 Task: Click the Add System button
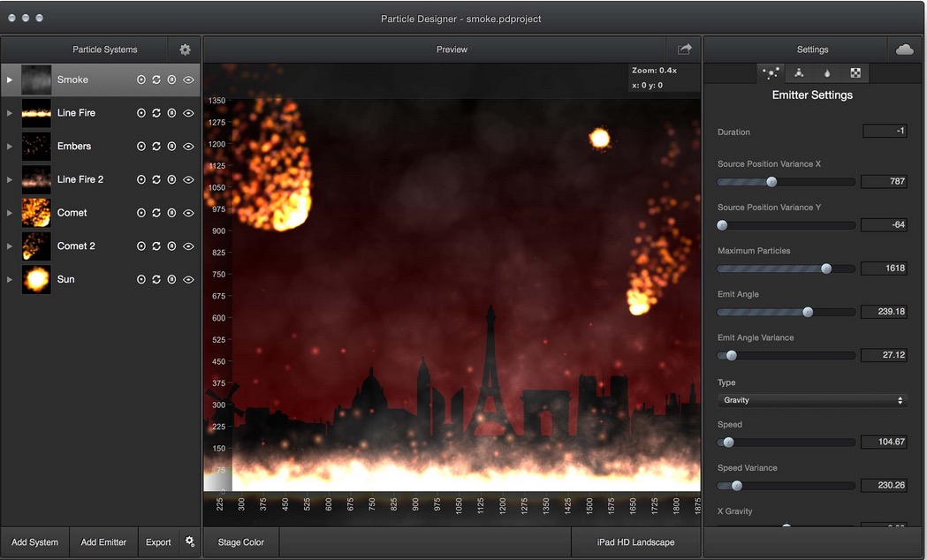point(34,542)
